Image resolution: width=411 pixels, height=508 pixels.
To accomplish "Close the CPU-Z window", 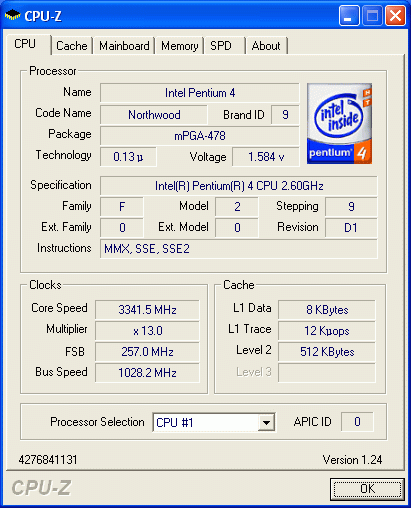I will tap(395, 15).
